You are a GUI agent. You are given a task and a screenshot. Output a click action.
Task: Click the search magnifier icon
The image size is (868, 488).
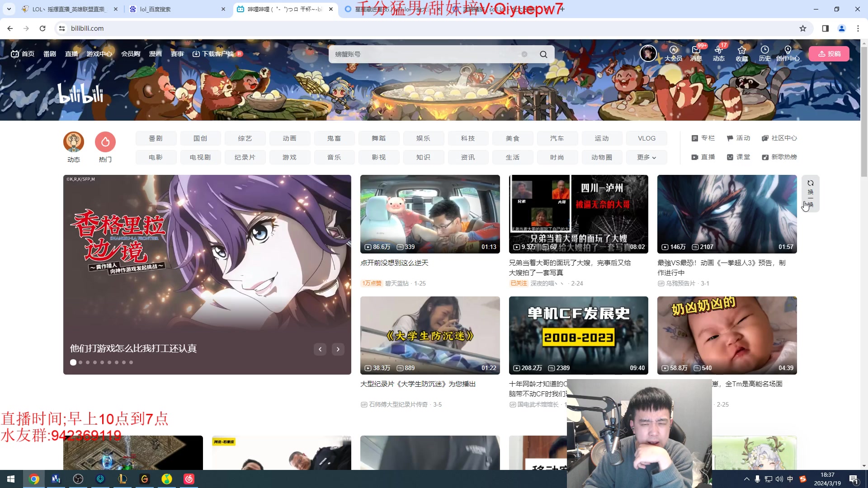[x=543, y=54]
